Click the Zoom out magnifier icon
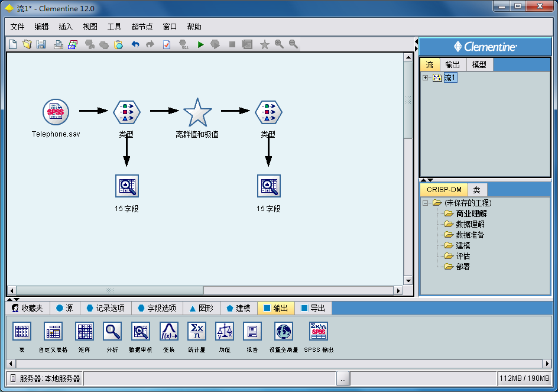 [293, 44]
